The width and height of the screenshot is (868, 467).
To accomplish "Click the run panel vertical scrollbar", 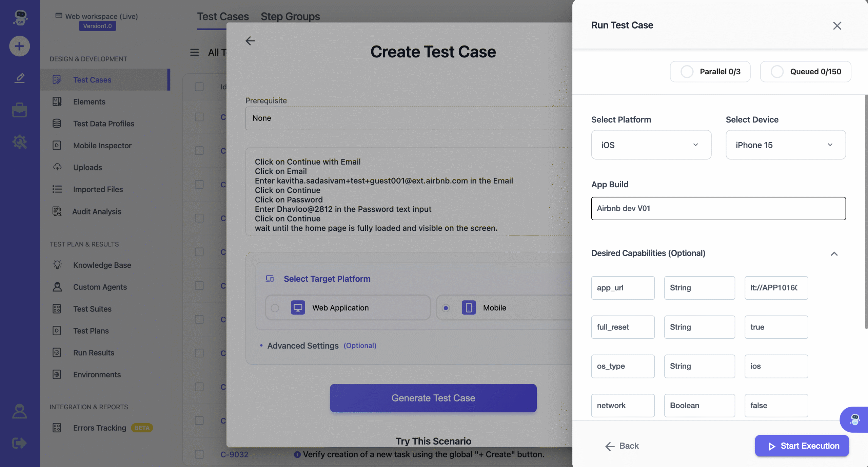I will pyautogui.click(x=866, y=210).
